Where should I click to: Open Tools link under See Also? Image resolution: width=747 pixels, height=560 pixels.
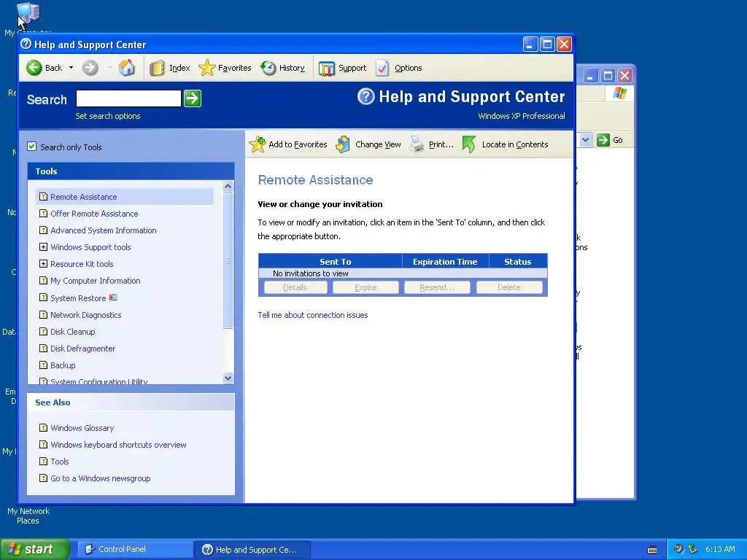point(60,462)
